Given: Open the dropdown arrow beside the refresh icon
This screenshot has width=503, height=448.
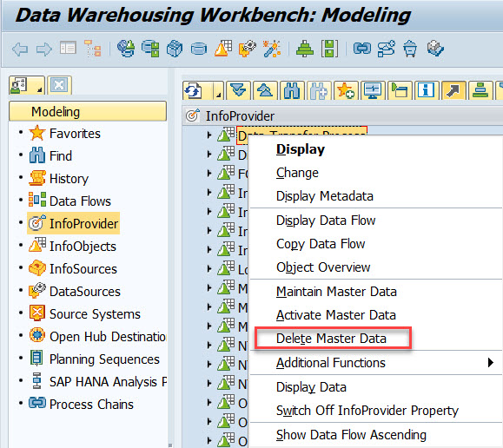Looking at the screenshot, I should [x=219, y=90].
